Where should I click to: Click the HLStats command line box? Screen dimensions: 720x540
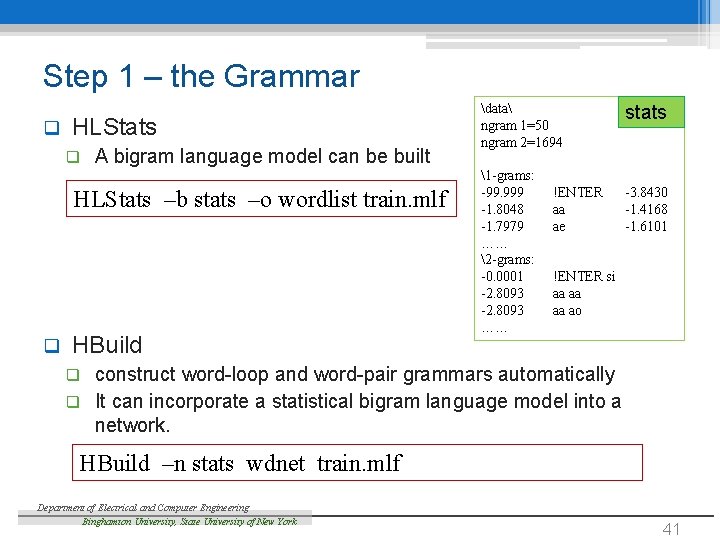pos(261,198)
